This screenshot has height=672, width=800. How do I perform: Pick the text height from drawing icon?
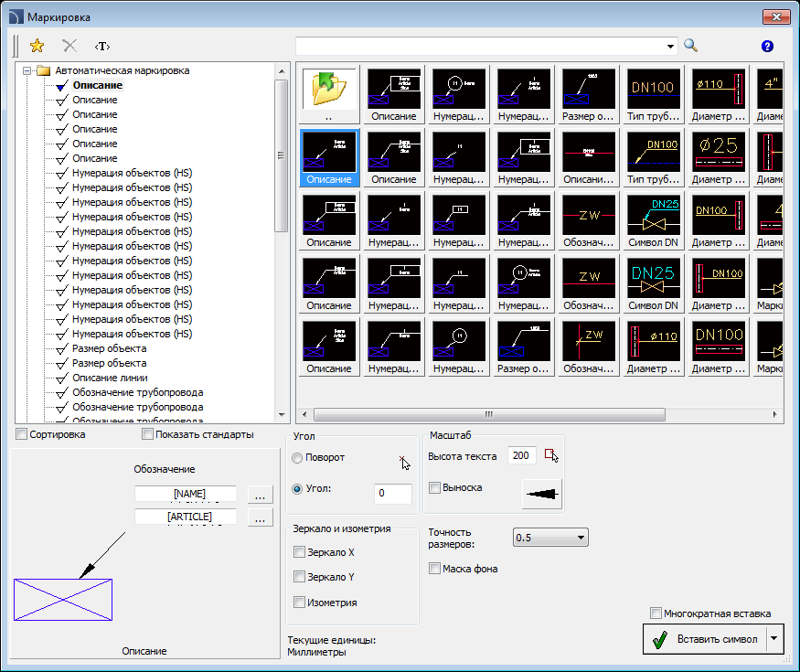(551, 455)
